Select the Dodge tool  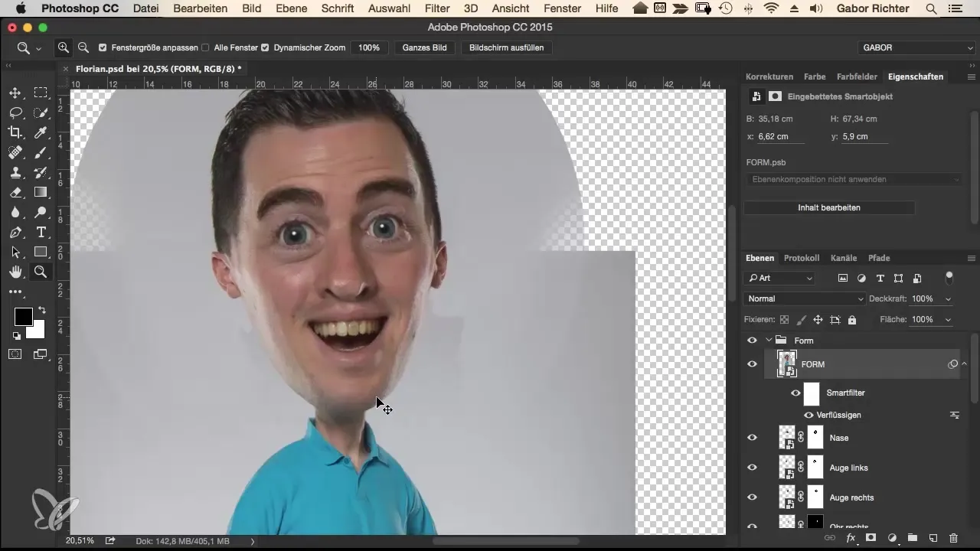41,212
